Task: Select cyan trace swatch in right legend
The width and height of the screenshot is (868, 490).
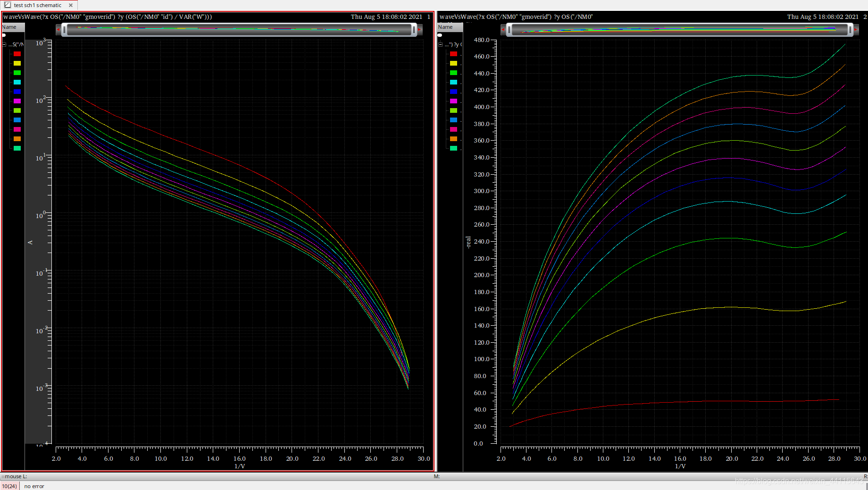Action: 453,82
